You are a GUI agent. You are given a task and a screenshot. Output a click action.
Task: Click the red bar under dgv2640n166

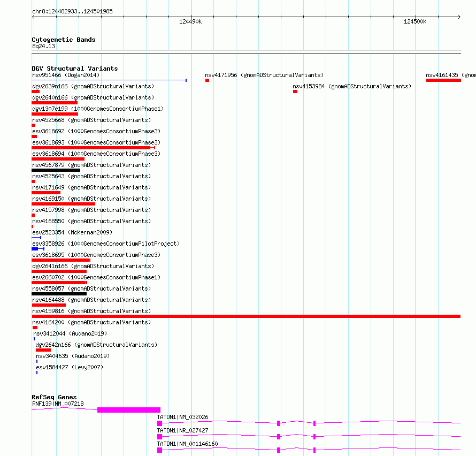[55, 103]
